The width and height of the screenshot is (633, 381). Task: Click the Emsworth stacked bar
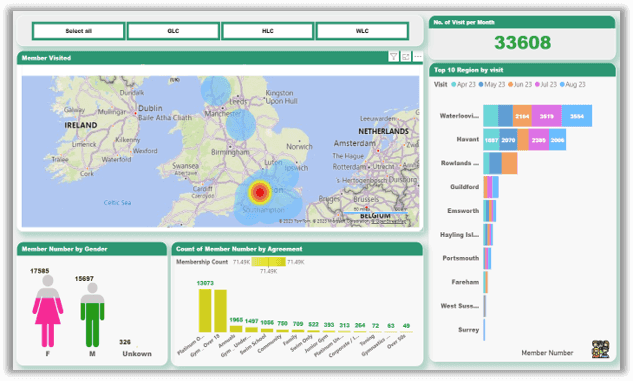pos(490,211)
